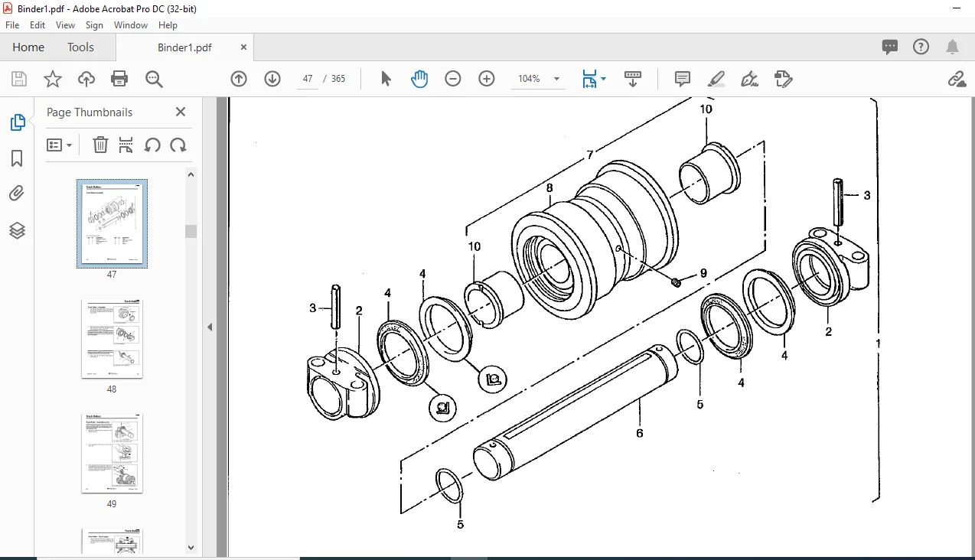Go to the previous page with the up arrow
This screenshot has width=975, height=560.
[239, 79]
